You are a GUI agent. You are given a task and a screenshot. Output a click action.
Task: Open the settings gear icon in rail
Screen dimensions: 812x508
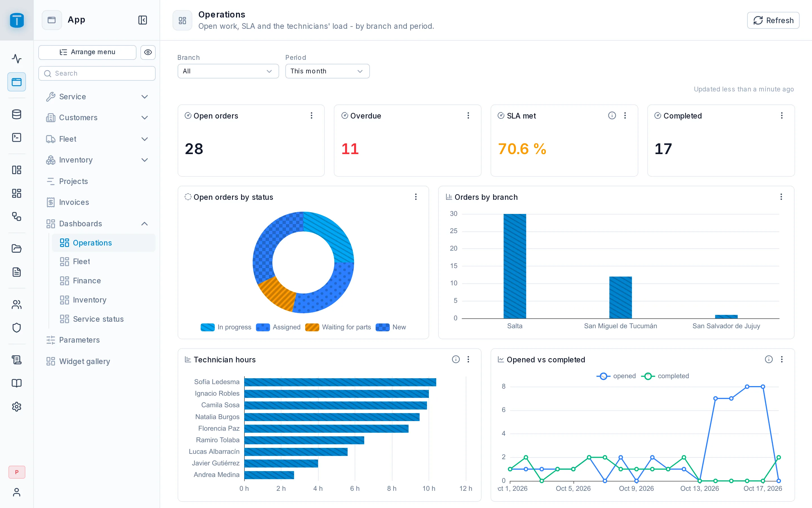[x=16, y=407]
